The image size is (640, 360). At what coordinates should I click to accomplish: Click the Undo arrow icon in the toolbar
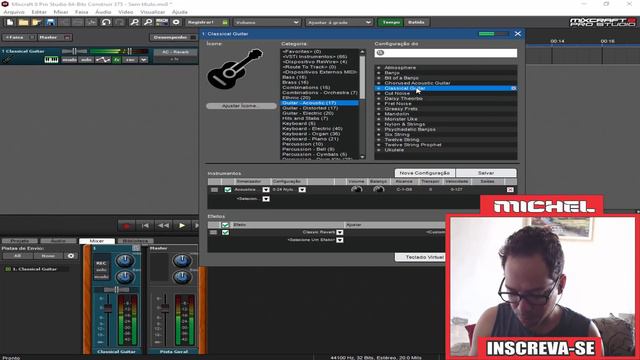(106, 22)
